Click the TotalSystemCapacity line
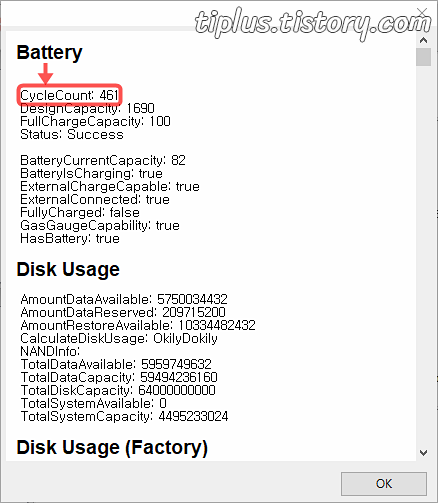 coord(124,416)
